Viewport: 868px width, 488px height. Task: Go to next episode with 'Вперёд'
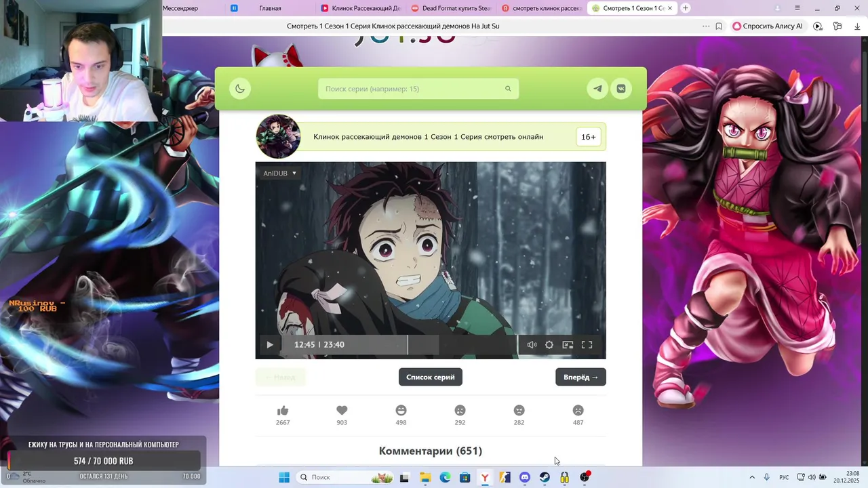pyautogui.click(x=580, y=377)
